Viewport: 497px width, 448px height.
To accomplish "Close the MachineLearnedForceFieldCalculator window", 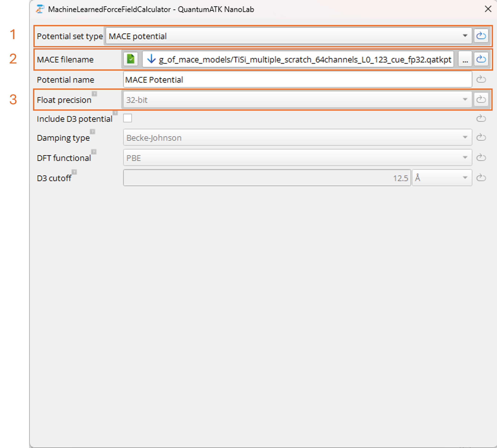I will [488, 9].
